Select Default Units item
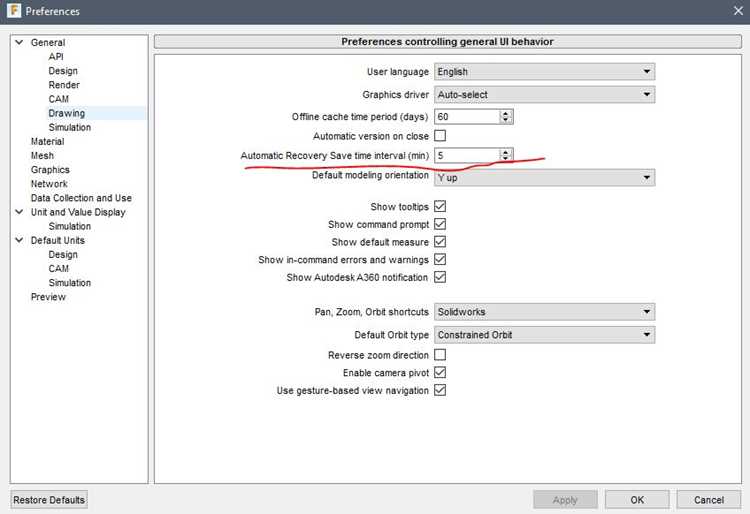Viewport: 750px width, 514px height. point(57,240)
